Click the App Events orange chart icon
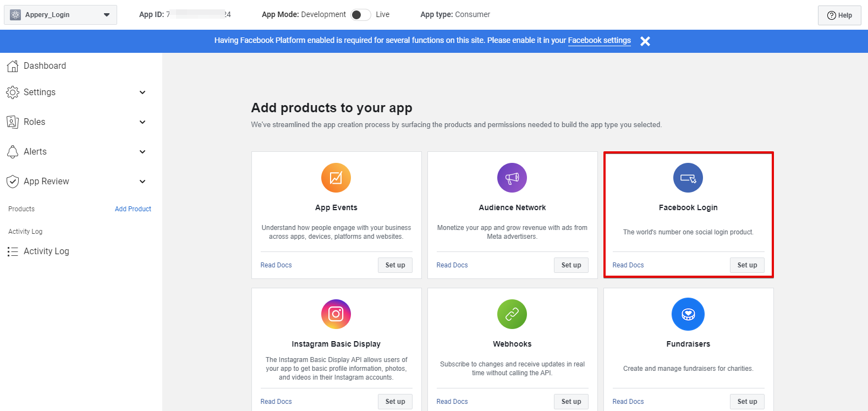 point(336,178)
